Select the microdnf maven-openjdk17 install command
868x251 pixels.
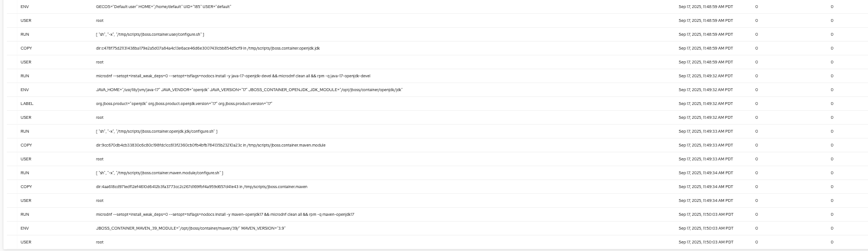click(225, 214)
